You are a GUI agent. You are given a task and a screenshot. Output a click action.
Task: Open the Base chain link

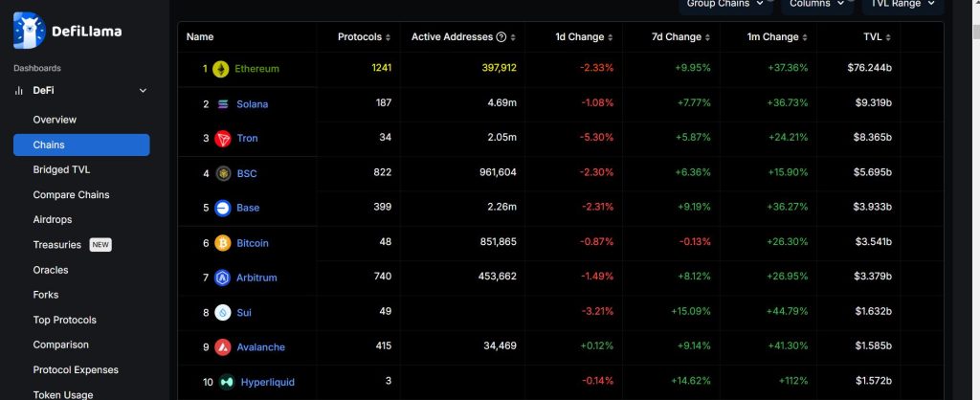pyautogui.click(x=248, y=208)
